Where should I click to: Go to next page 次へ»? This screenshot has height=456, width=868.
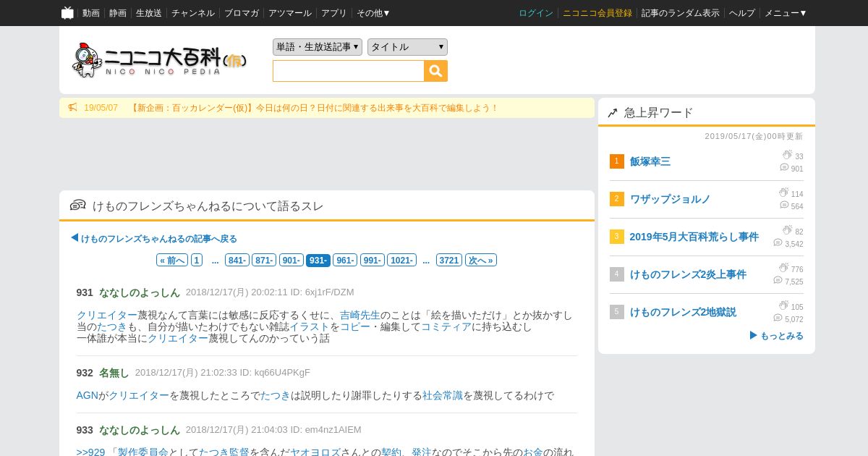481,260
